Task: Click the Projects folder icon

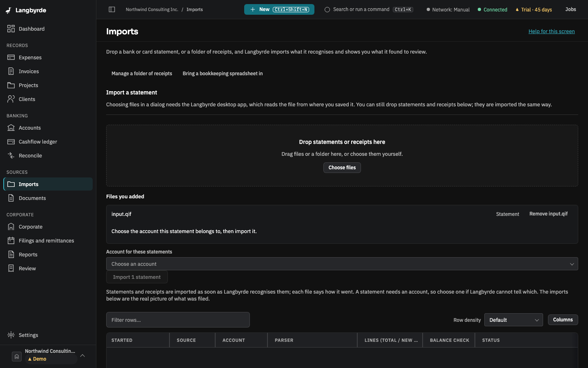Action: pyautogui.click(x=11, y=85)
